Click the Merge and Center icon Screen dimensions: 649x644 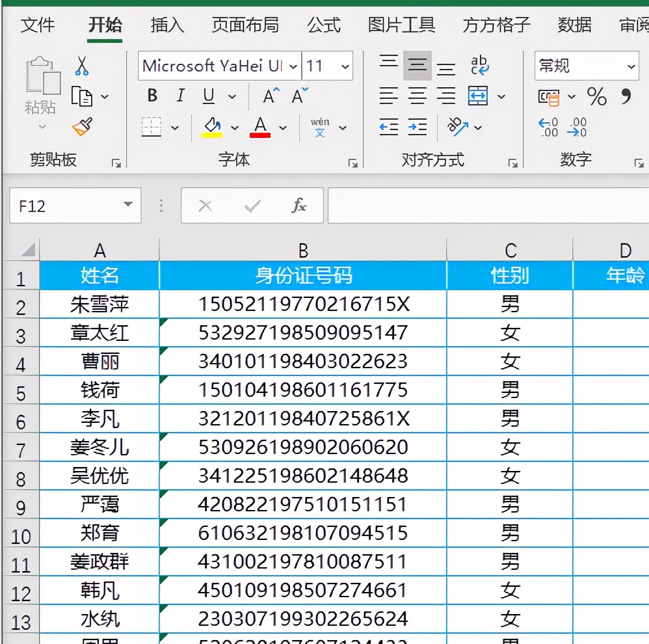(477, 96)
